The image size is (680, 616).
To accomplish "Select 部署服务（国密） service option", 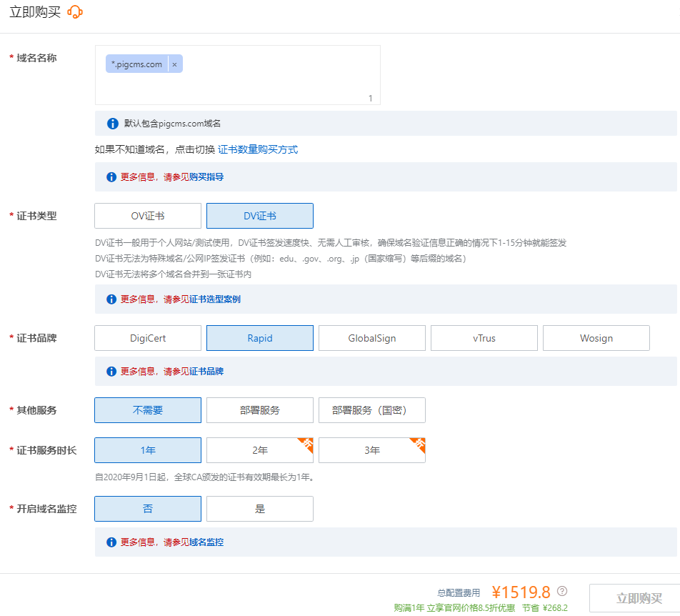I will [371, 410].
